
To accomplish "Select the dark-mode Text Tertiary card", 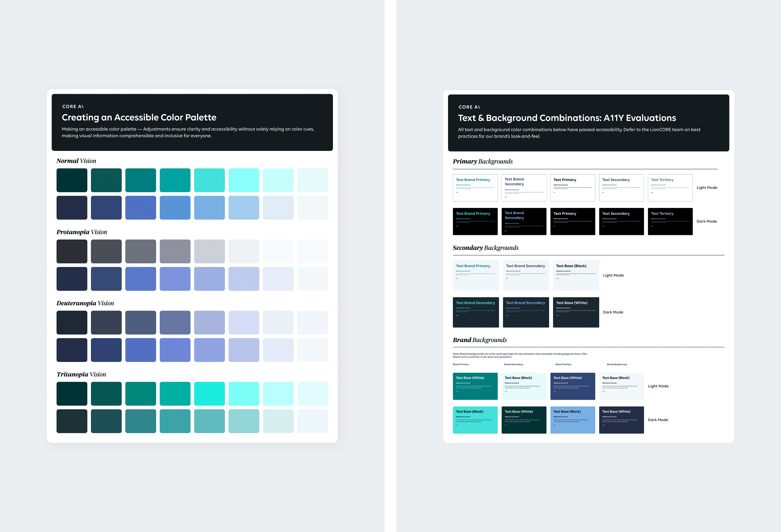I will tap(670, 222).
